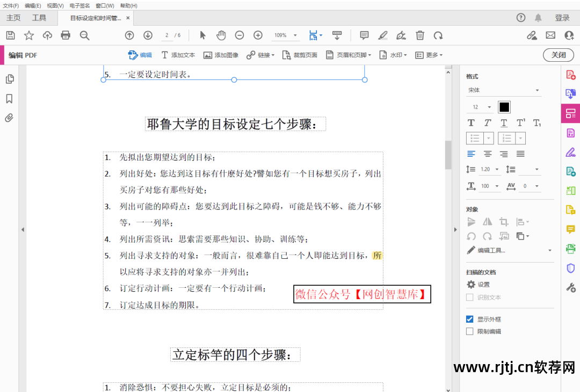Viewport: 580px width, 392px height.
Task: Open help question mark icon
Action: click(521, 17)
